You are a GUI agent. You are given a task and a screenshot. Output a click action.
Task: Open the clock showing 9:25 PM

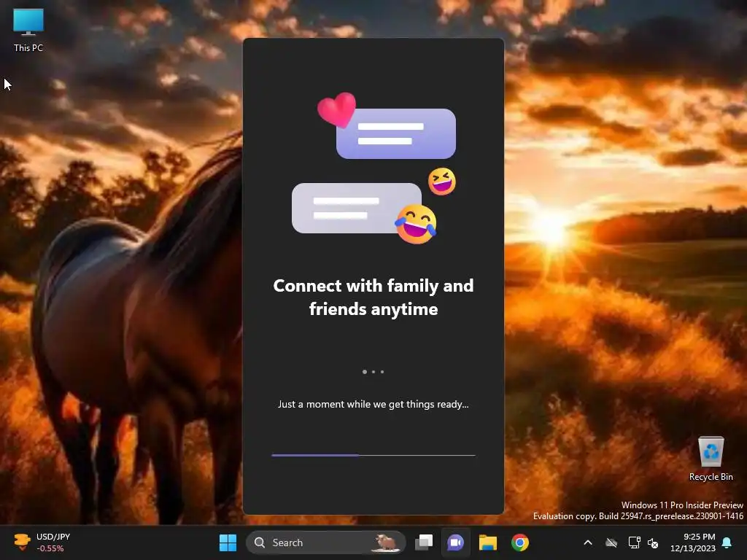[699, 537]
